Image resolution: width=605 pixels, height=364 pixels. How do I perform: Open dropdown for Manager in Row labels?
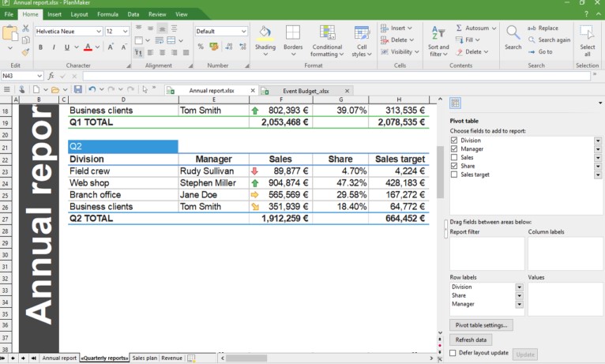pos(520,304)
